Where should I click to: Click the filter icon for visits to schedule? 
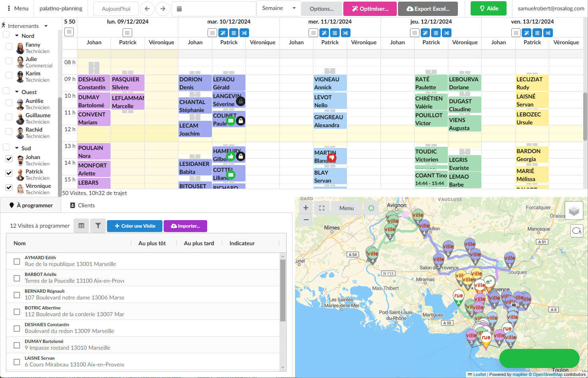pos(98,226)
